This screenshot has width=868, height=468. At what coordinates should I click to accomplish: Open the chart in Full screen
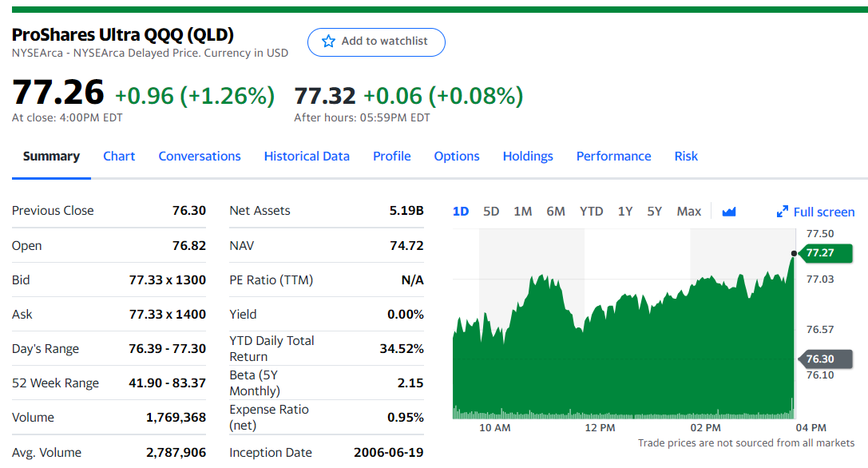point(815,212)
